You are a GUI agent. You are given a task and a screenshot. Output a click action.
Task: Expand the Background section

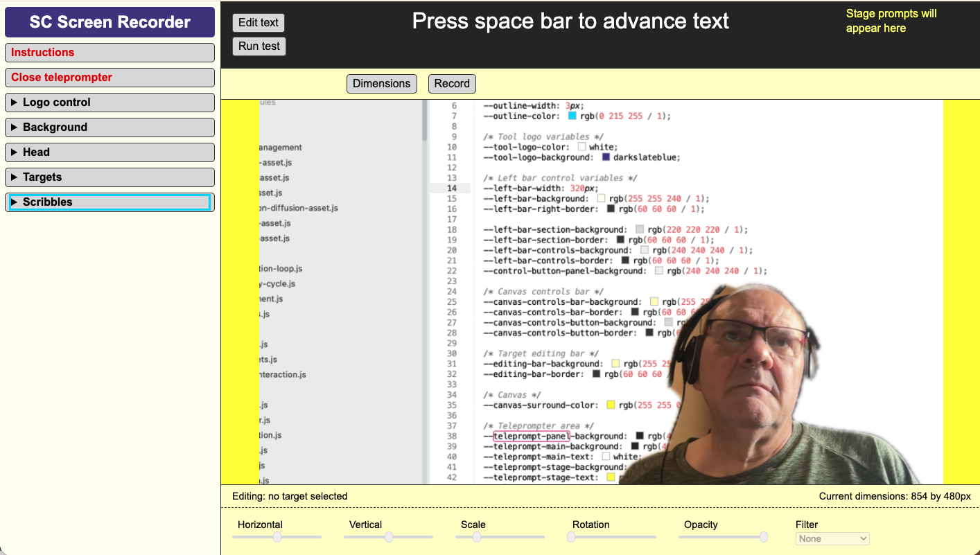tap(110, 127)
